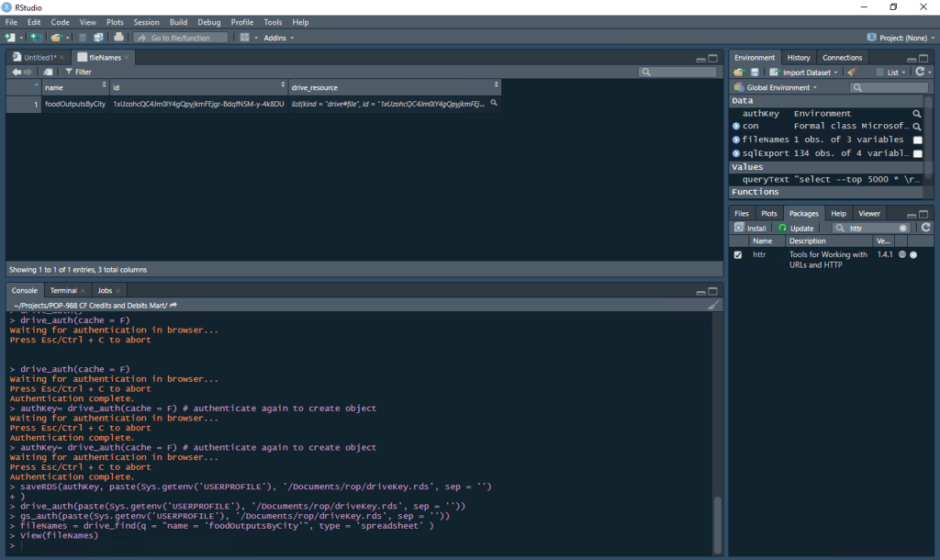Refresh the packages list

(926, 228)
